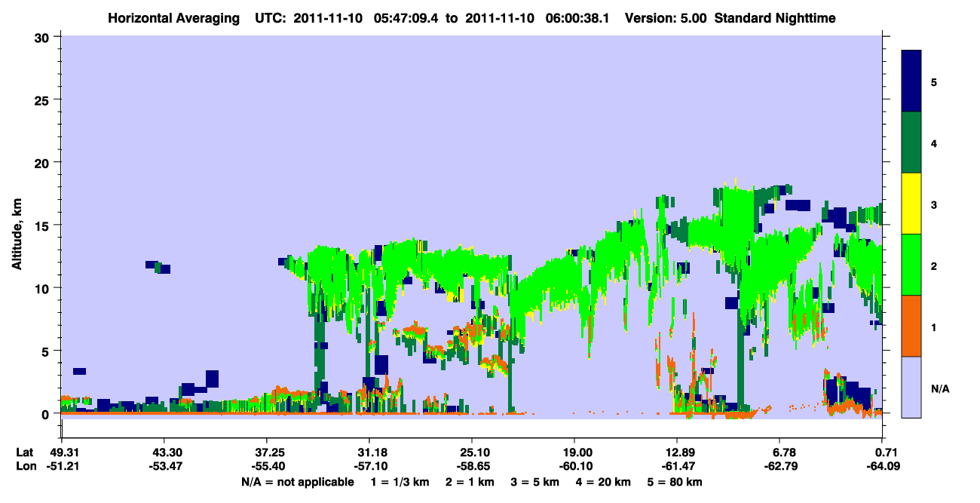Screen dimensions: 980x503
Task: Click latitude value 49.31
Action: tap(61, 452)
